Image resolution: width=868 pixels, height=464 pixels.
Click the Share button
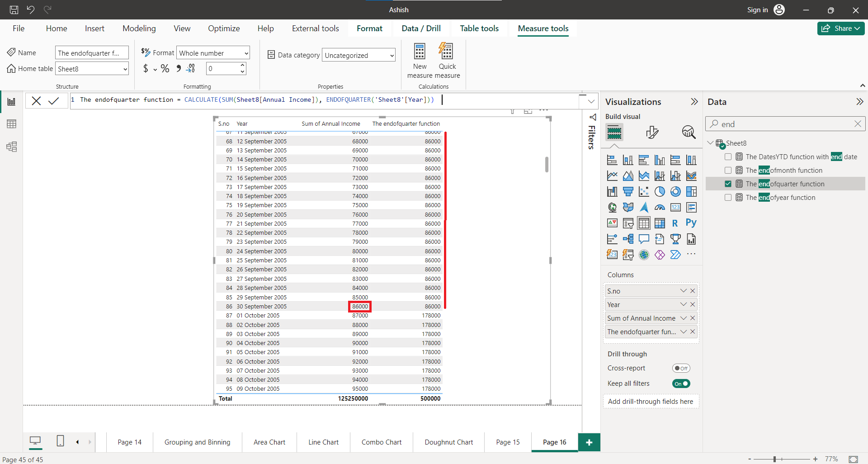pyautogui.click(x=840, y=28)
